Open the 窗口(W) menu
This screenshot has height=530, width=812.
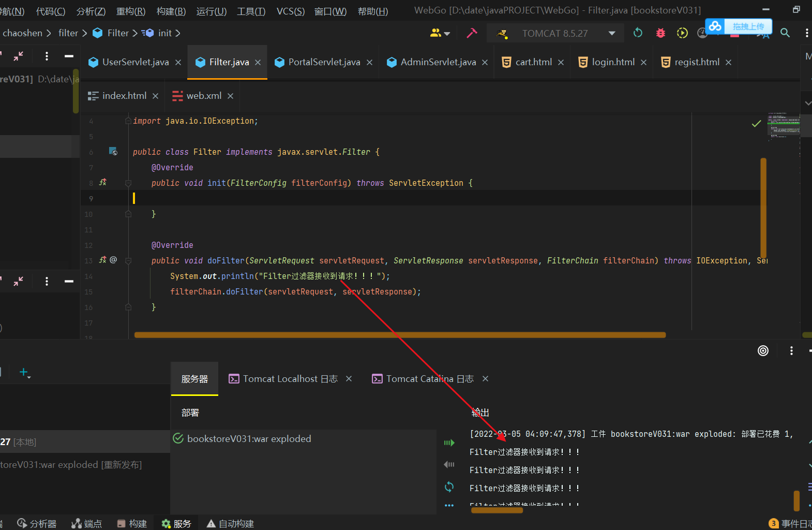(330, 11)
